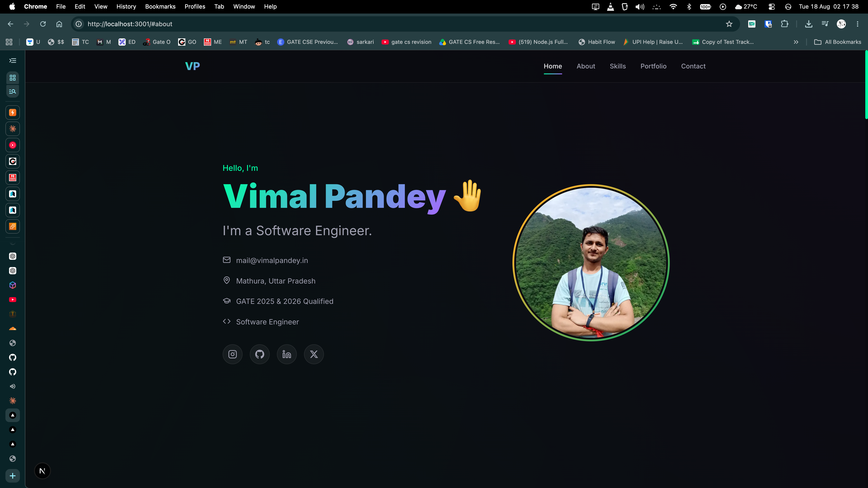
Task: Click the gate cs revision bookmark
Action: pos(406,42)
